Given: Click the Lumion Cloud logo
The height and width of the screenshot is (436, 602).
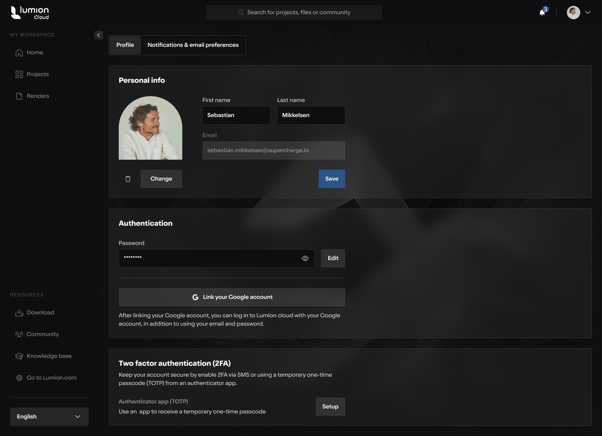Looking at the screenshot, I should click(x=29, y=13).
